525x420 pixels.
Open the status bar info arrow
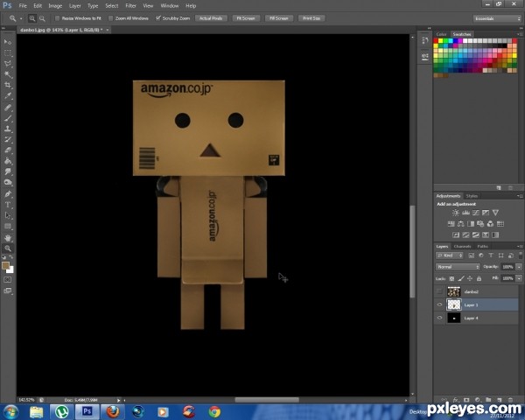click(118, 400)
